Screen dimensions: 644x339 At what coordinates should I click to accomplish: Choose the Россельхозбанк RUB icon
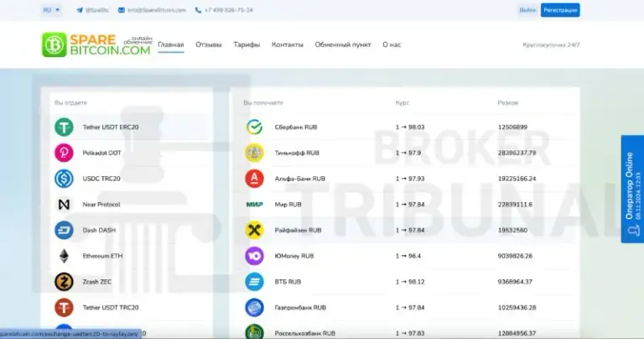click(x=255, y=331)
